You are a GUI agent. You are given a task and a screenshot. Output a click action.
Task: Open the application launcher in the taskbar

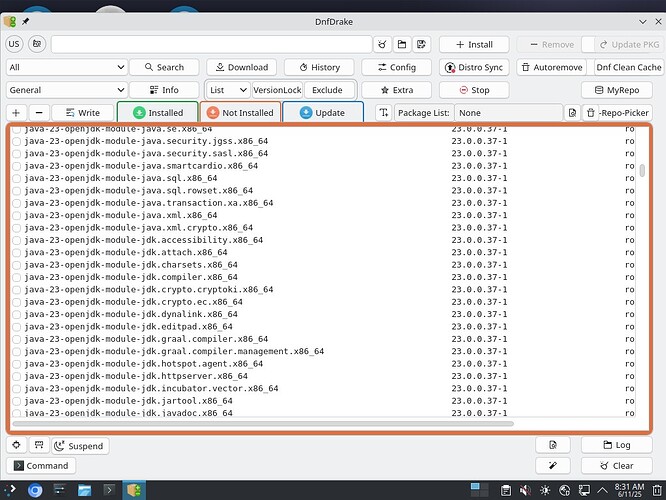coord(10,490)
